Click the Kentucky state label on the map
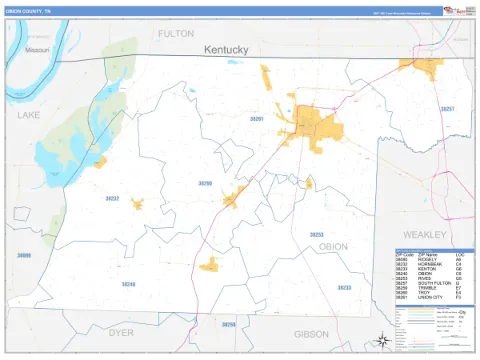The image size is (480, 360). (226, 50)
